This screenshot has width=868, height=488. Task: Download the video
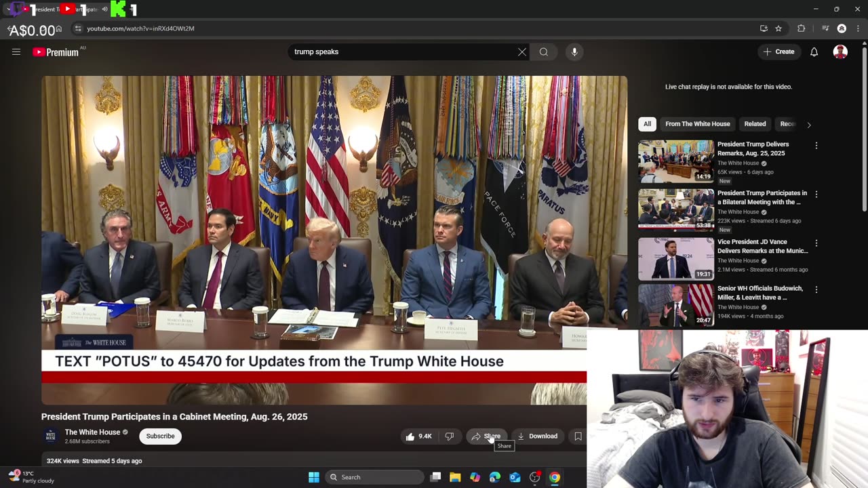point(538,436)
